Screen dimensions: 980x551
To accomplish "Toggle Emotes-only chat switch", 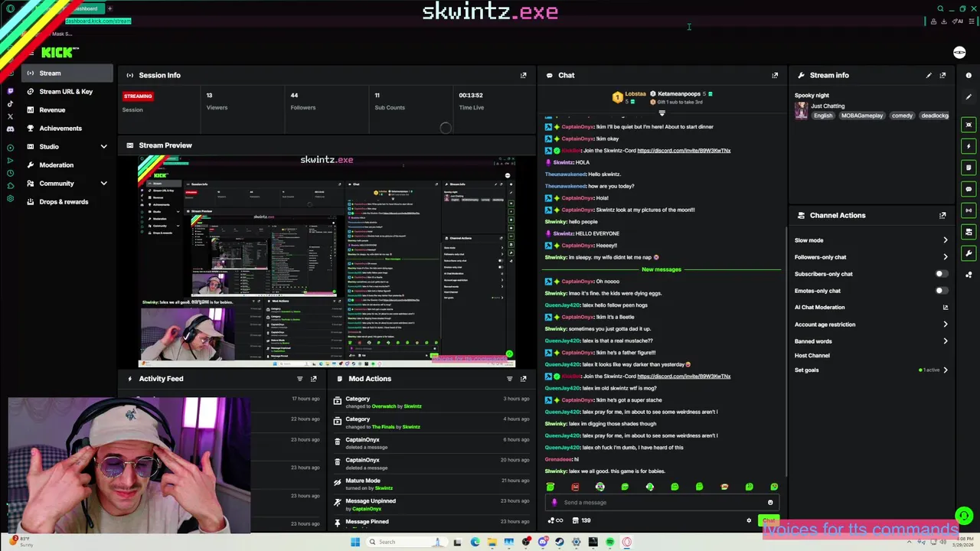I will pyautogui.click(x=941, y=291).
